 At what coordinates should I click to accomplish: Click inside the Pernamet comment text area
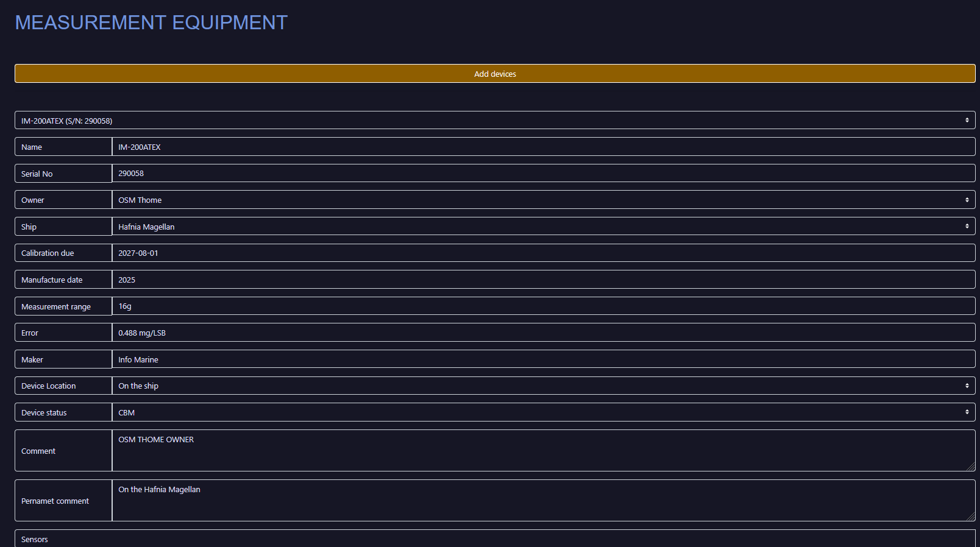(542, 501)
